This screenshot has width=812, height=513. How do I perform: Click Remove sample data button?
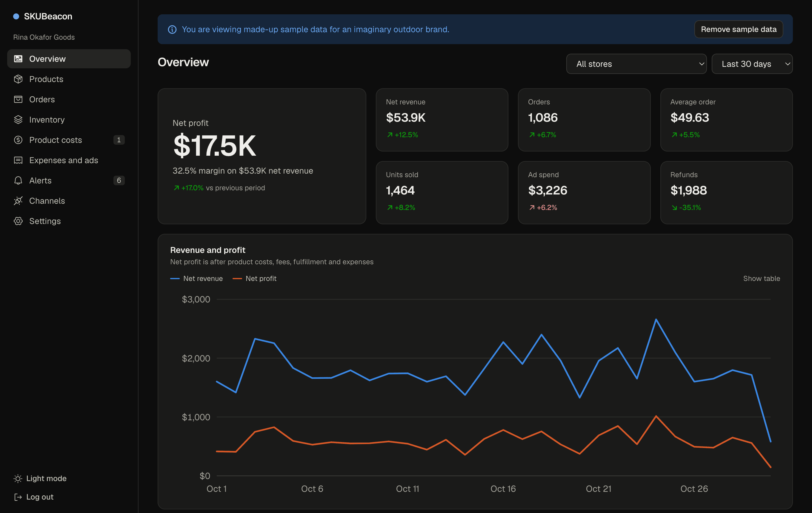point(739,29)
